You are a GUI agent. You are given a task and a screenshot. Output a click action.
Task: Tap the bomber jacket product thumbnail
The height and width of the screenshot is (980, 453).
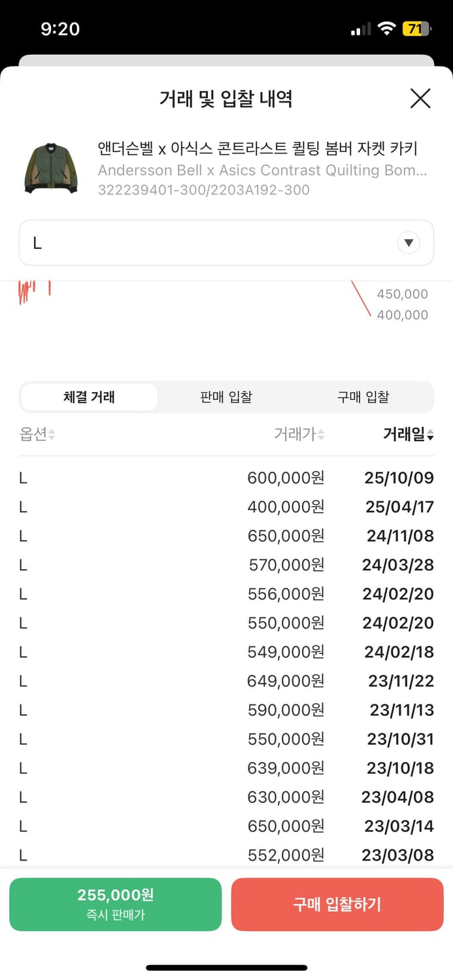coord(51,168)
